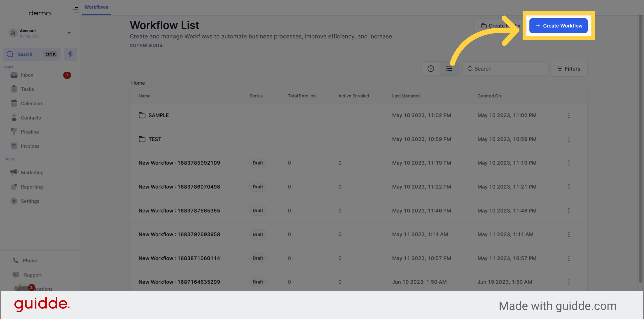The width and height of the screenshot is (644, 319).
Task: Toggle the recent history clock view
Action: point(431,68)
